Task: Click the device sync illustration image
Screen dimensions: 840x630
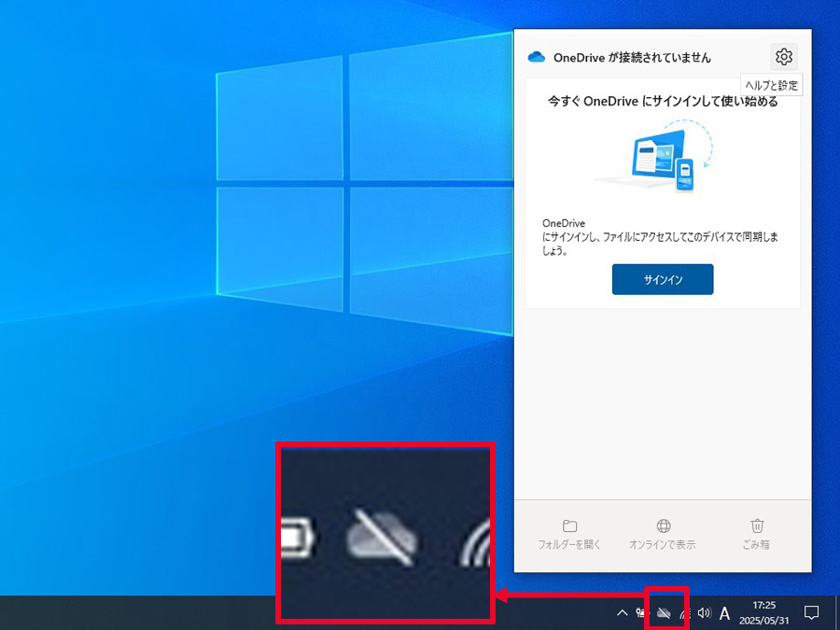Action: pyautogui.click(x=654, y=156)
